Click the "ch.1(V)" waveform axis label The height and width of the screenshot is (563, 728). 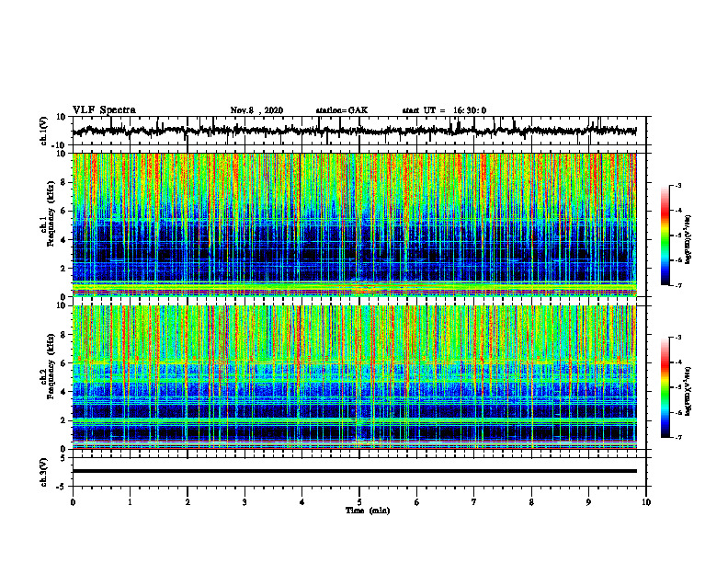(43, 131)
